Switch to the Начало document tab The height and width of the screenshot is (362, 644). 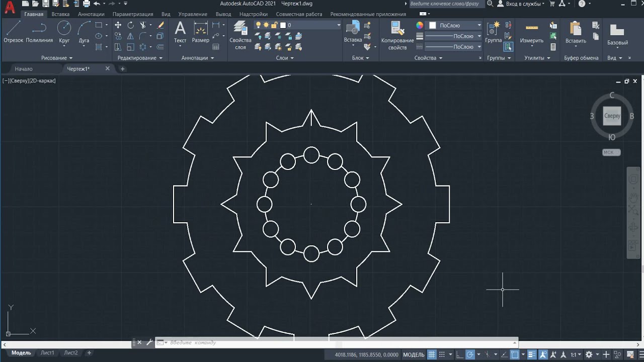tap(24, 69)
